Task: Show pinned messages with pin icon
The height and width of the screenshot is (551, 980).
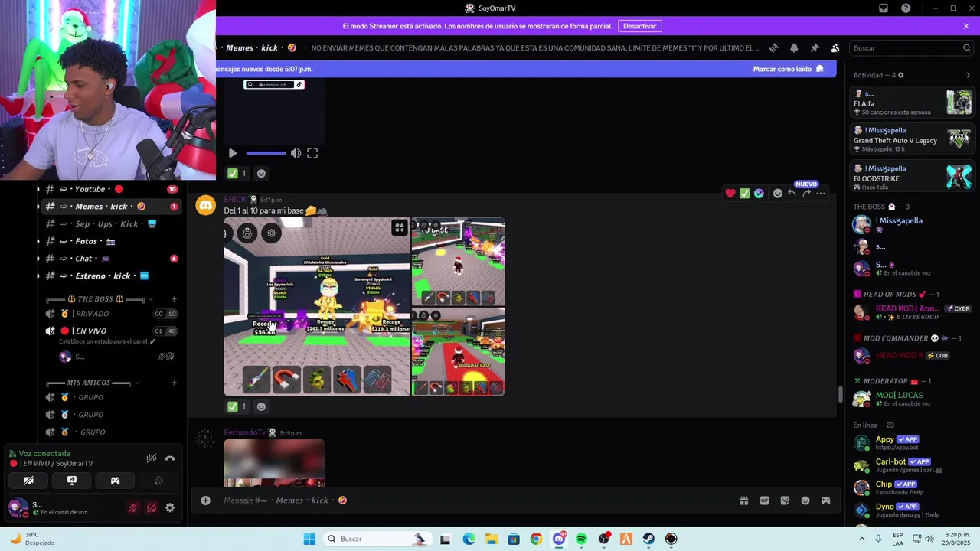Action: pos(815,47)
